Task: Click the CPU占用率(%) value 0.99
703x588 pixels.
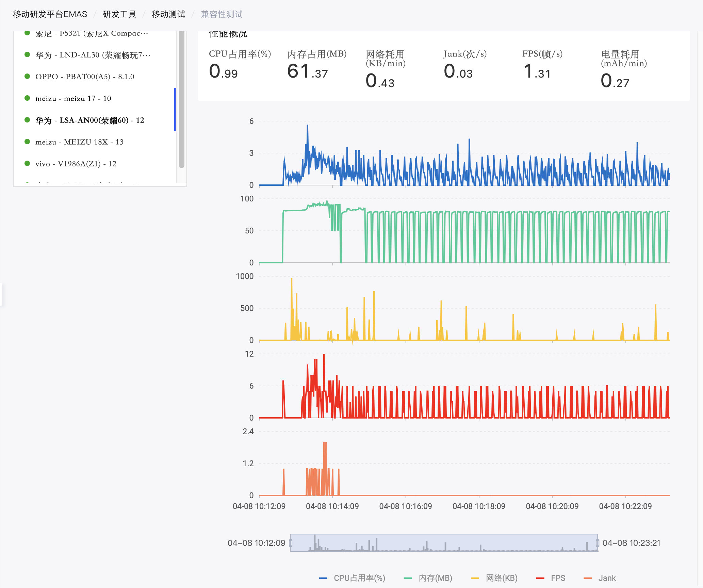Action: 223,71
